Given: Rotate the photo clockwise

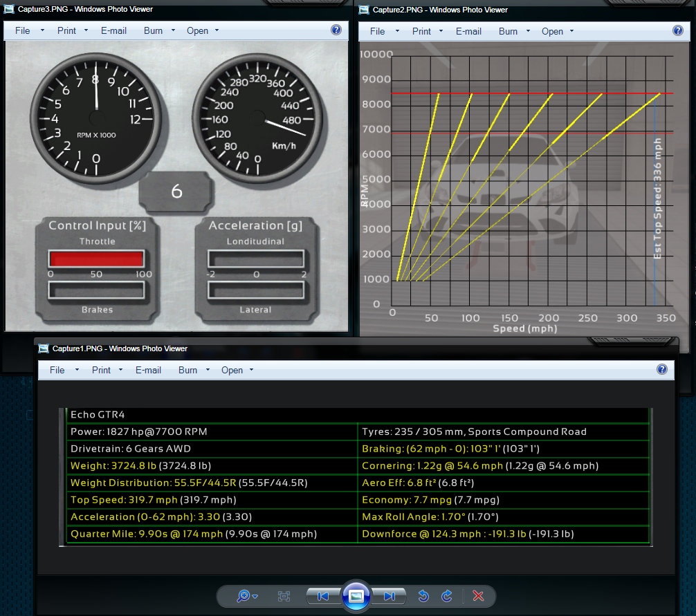Looking at the screenshot, I should 446,596.
